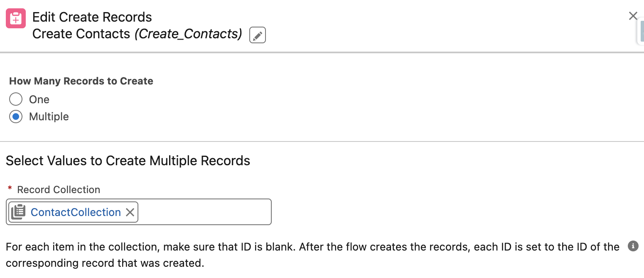The width and height of the screenshot is (644, 278).
Task: Click the Edit Create Records title
Action: (x=92, y=17)
